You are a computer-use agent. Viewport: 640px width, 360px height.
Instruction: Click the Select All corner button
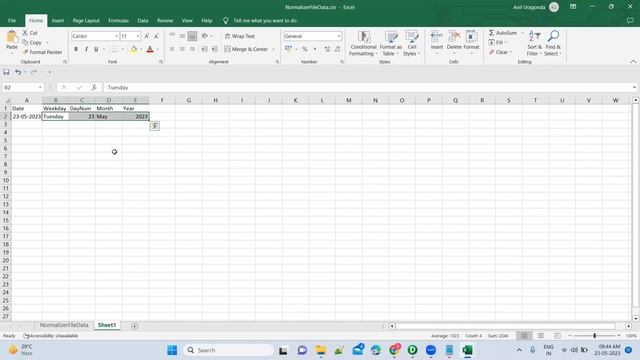pos(6,100)
